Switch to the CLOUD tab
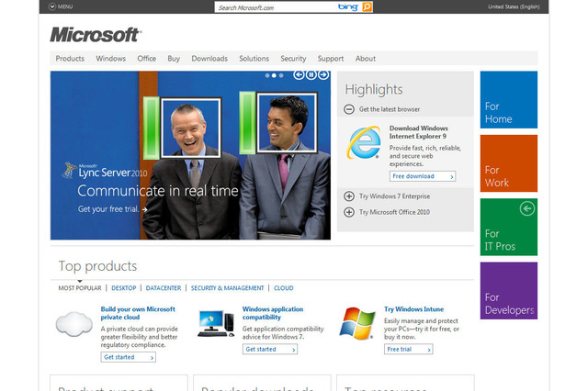Viewport: 588px width, 391px height. click(284, 288)
